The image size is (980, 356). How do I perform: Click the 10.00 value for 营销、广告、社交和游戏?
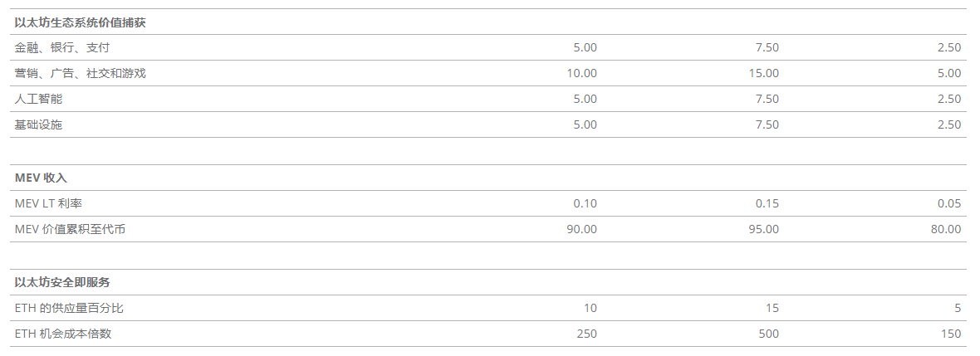click(x=581, y=73)
